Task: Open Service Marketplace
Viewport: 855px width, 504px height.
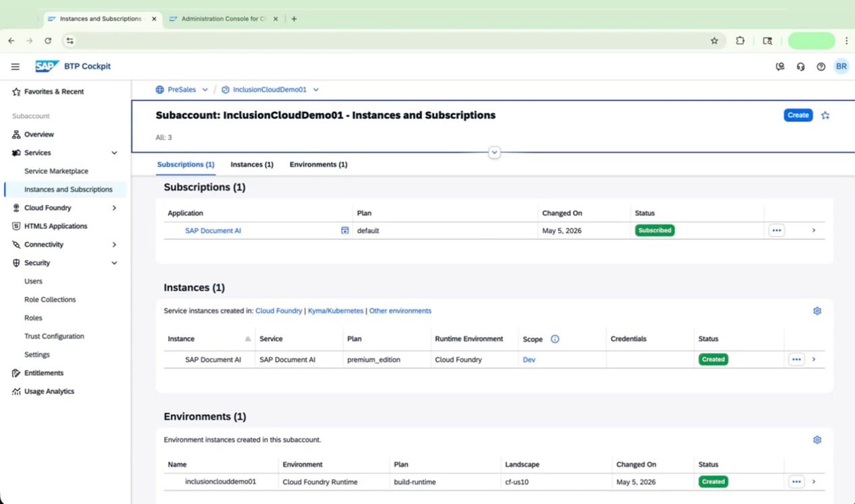Action: [56, 171]
